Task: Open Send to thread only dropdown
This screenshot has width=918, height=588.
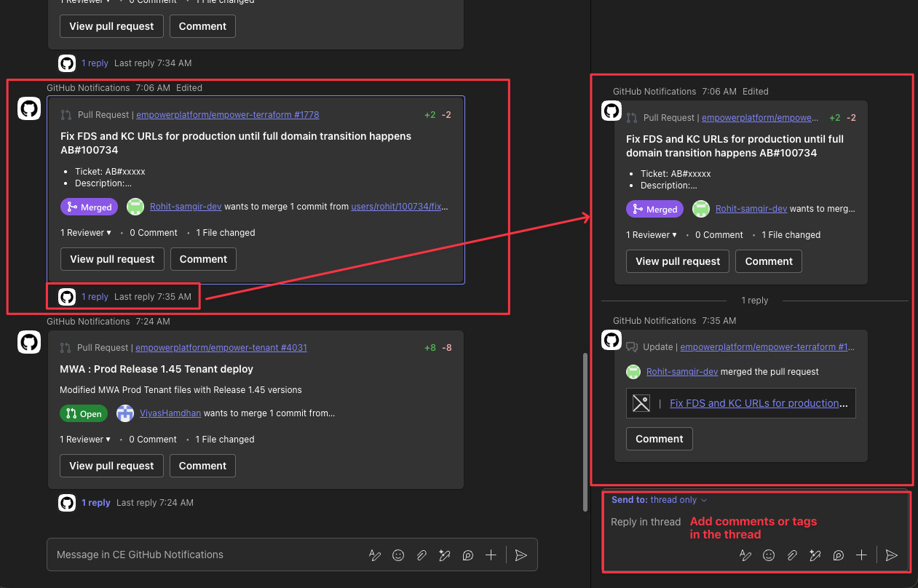Action: pos(660,500)
